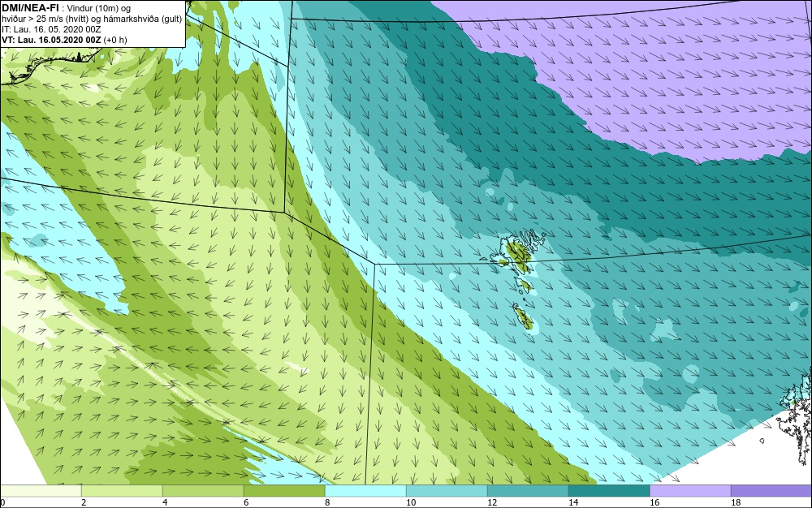Viewport: 812px width, 508px height.
Task: Click the legend scale label '4'
Action: [x=165, y=502]
